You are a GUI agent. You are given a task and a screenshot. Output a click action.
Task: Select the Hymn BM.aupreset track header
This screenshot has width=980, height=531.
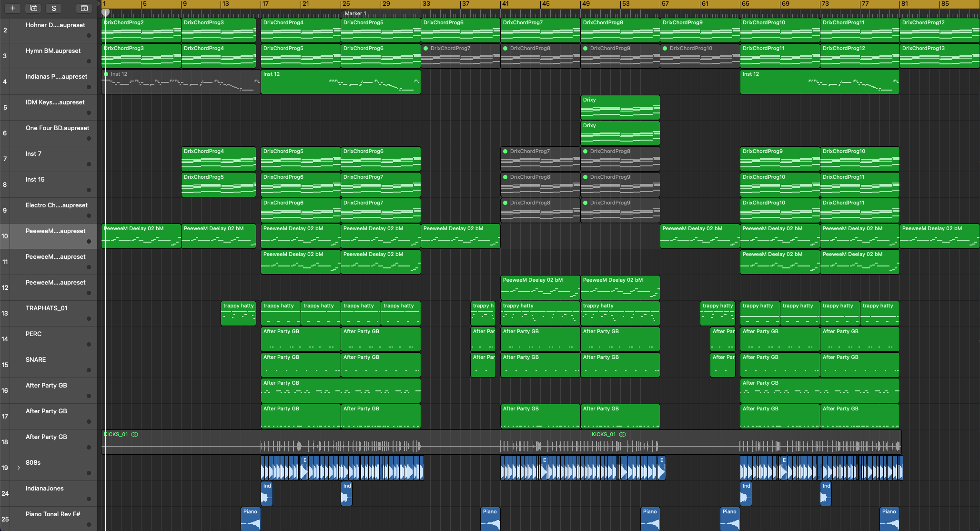click(x=49, y=56)
